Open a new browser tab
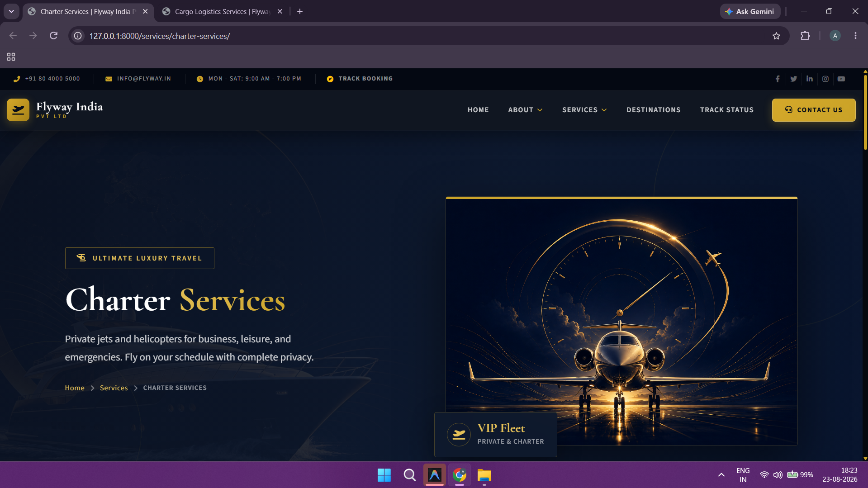 coord(300,11)
